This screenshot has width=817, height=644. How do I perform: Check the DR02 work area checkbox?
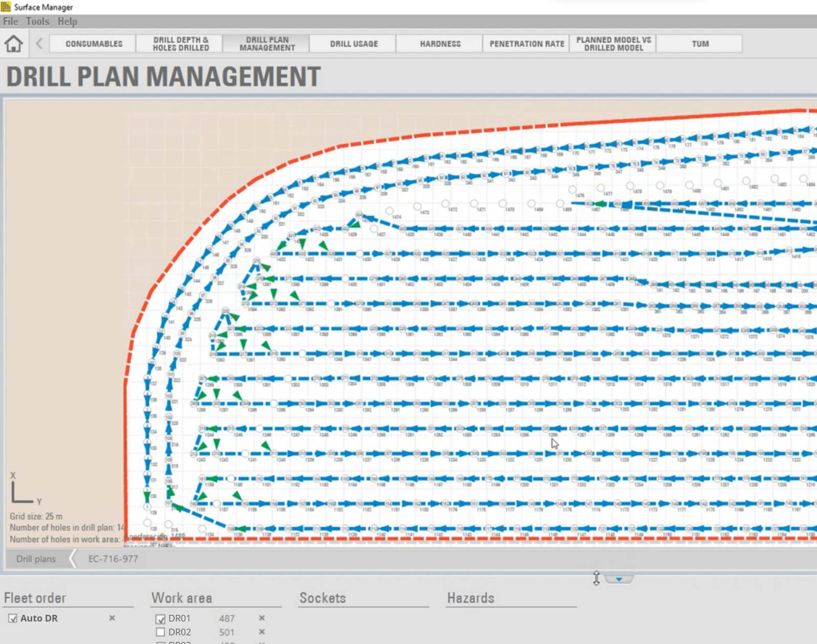point(160,632)
